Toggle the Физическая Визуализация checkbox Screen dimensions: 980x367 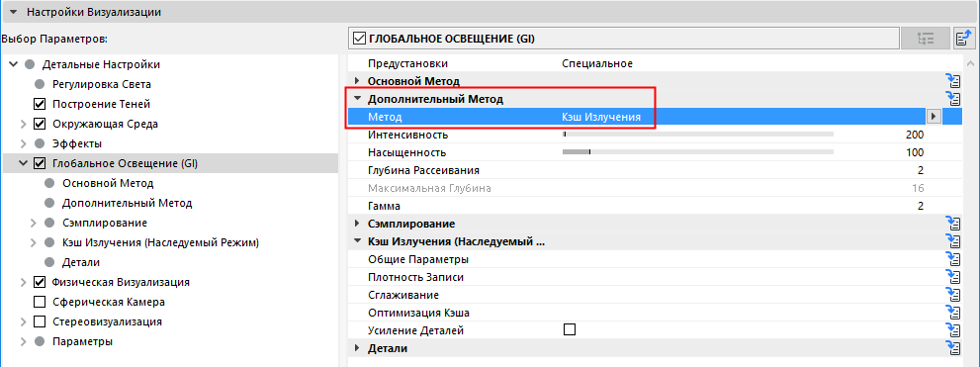pos(40,282)
